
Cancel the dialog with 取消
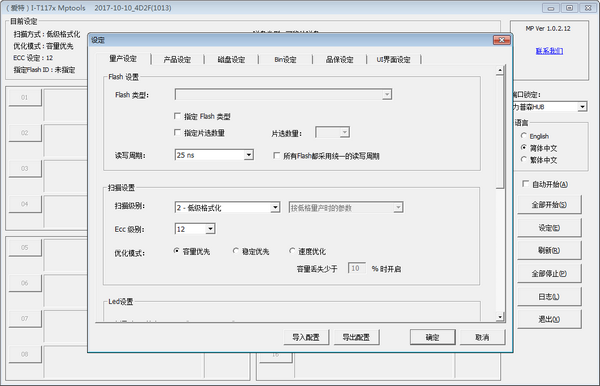click(482, 337)
